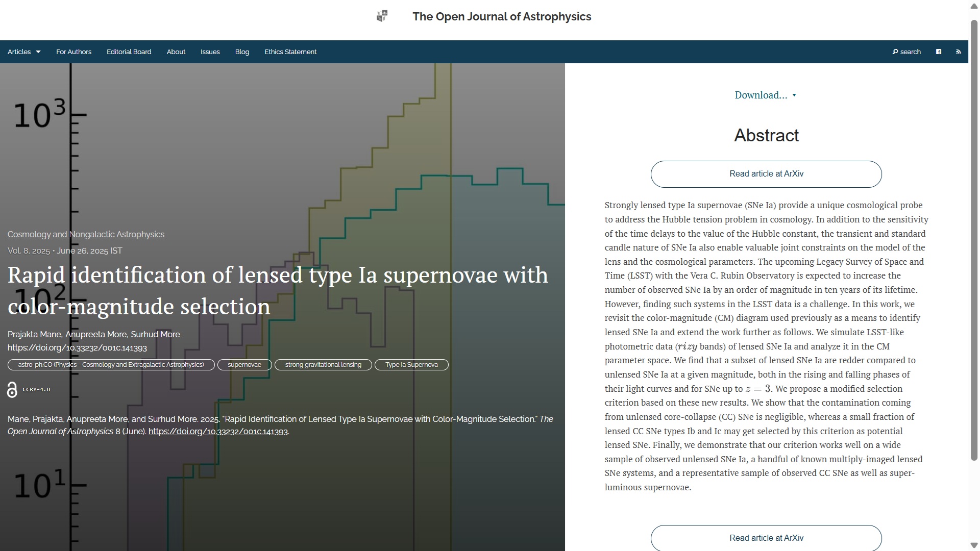Click the search magnifier icon
980x551 pixels.
point(895,52)
